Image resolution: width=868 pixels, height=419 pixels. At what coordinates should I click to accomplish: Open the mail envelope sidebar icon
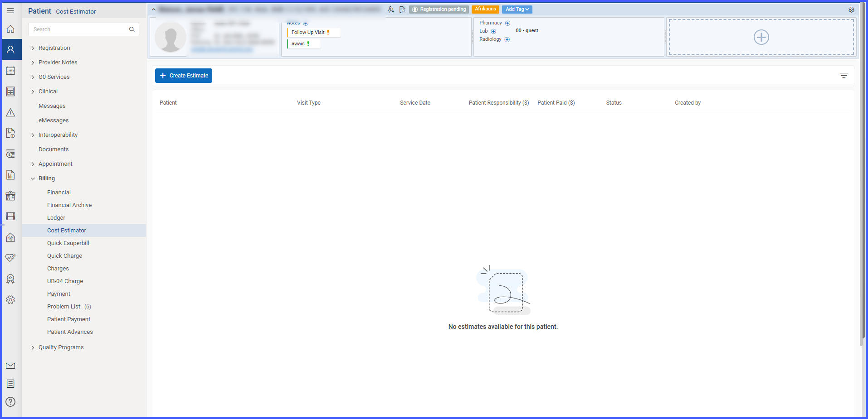click(x=10, y=366)
